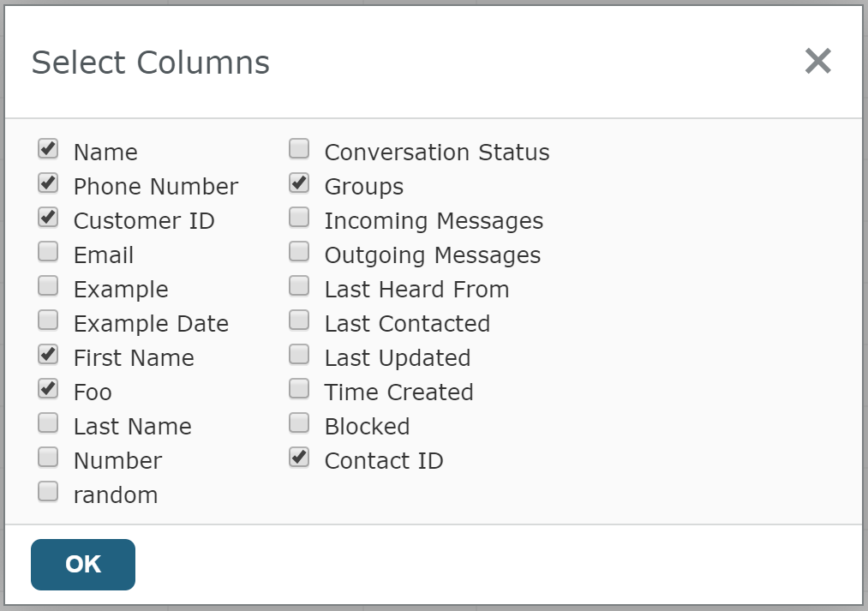The height and width of the screenshot is (611, 868).
Task: Confirm selection with the OK button
Action: click(x=83, y=565)
